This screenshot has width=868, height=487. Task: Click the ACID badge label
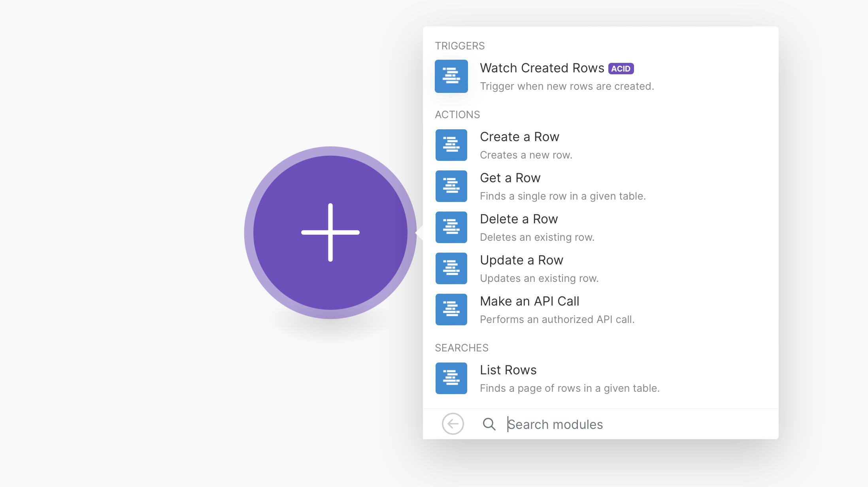tap(621, 69)
